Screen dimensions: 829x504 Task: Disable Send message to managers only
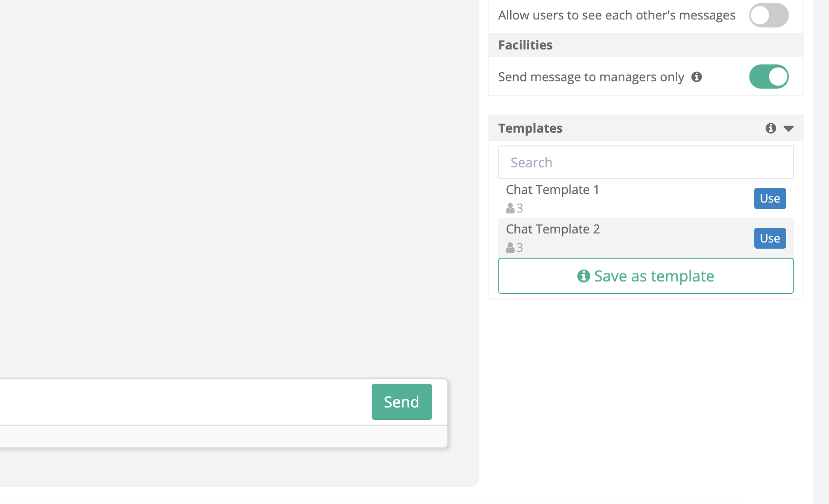point(769,77)
